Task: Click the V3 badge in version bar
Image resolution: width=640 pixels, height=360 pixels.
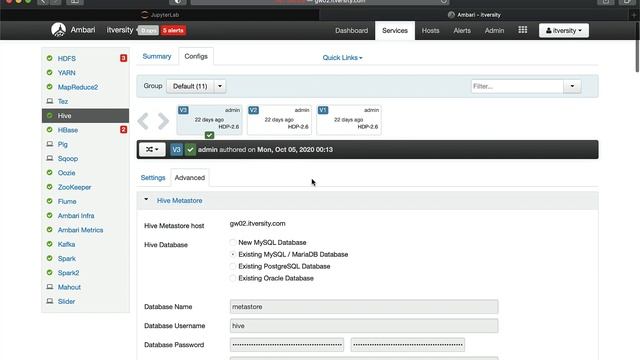Action: click(x=176, y=149)
